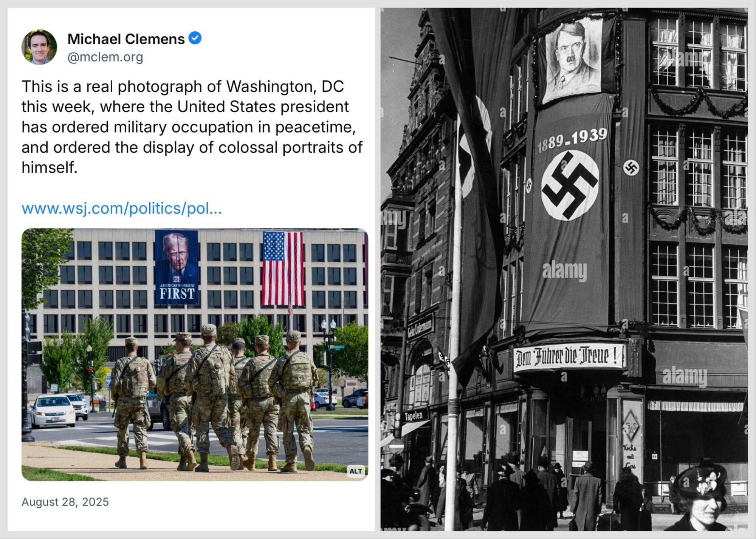Click the 'American Workers FIRST' banner
756x539 pixels.
[177, 267]
